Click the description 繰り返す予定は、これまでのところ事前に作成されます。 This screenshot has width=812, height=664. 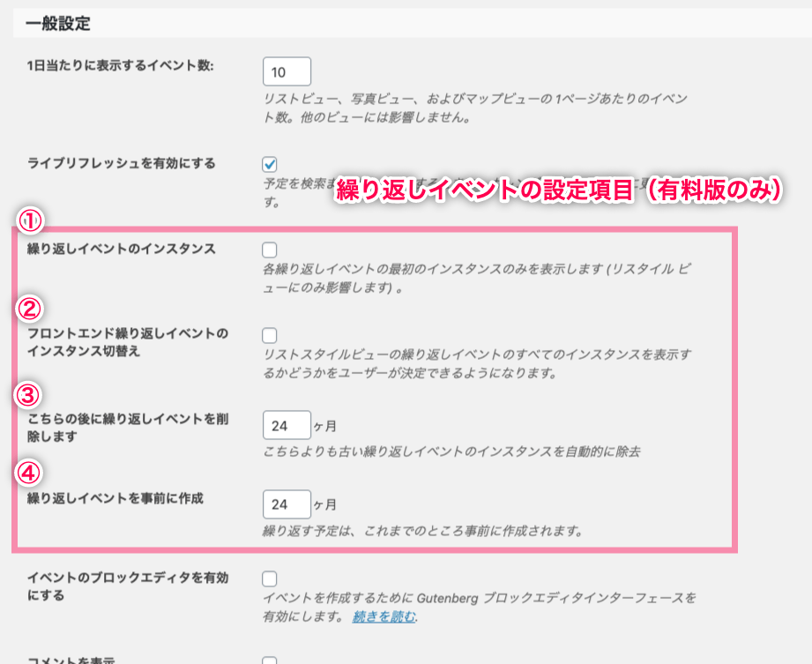422,531
